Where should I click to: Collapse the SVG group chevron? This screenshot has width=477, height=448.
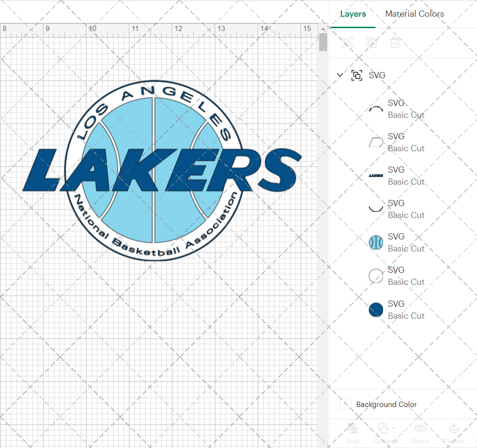click(x=340, y=75)
